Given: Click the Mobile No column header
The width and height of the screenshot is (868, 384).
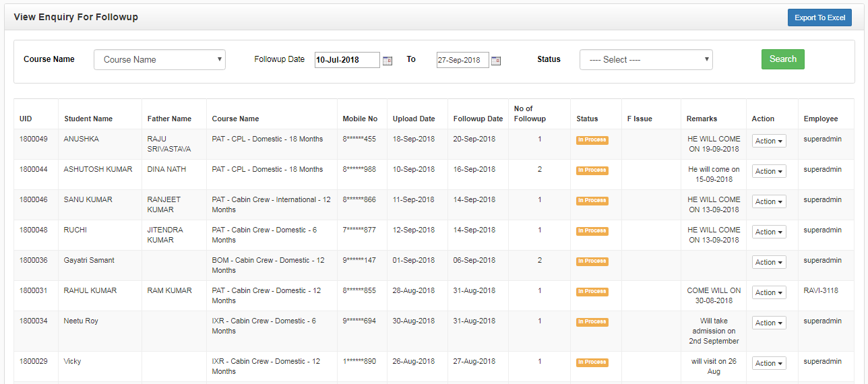Looking at the screenshot, I should [x=360, y=119].
